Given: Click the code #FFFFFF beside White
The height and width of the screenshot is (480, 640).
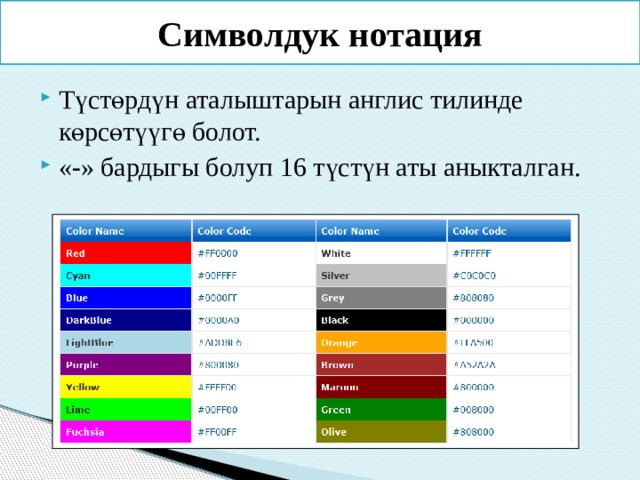Looking at the screenshot, I should 472,253.
